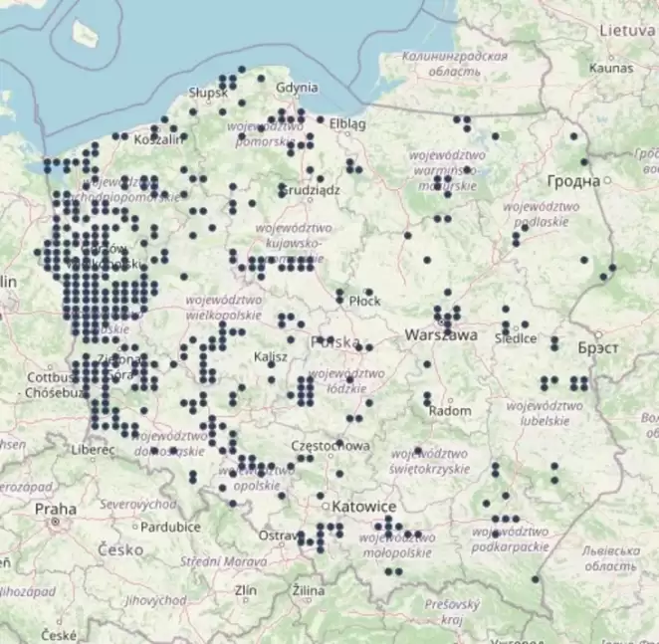
Task: Select the marker left of Katowice label
Action: click(320, 495)
